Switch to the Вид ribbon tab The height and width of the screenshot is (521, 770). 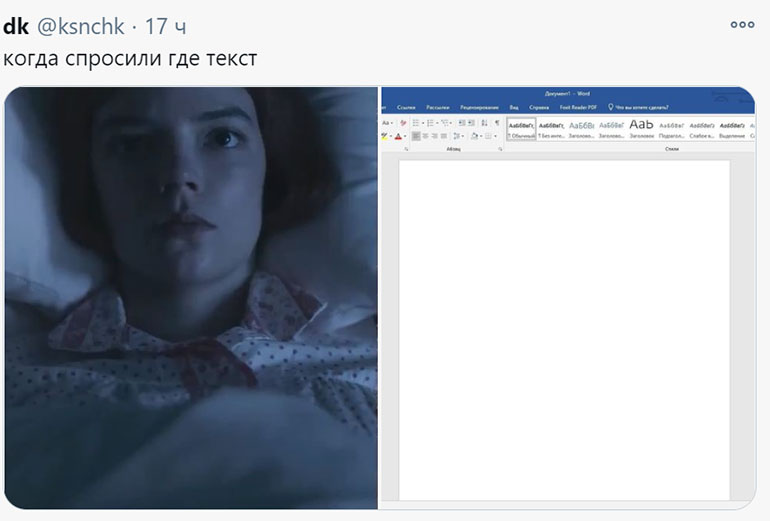(x=514, y=107)
